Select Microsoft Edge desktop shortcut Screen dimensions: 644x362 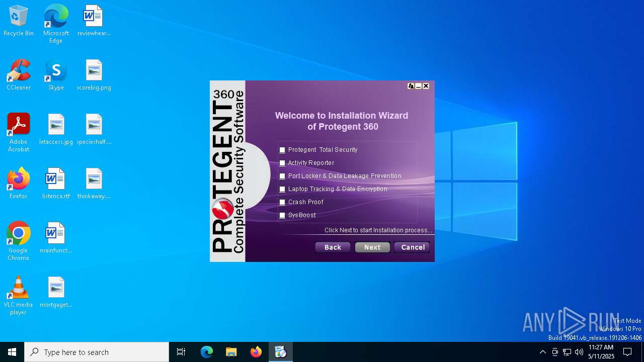(x=56, y=24)
